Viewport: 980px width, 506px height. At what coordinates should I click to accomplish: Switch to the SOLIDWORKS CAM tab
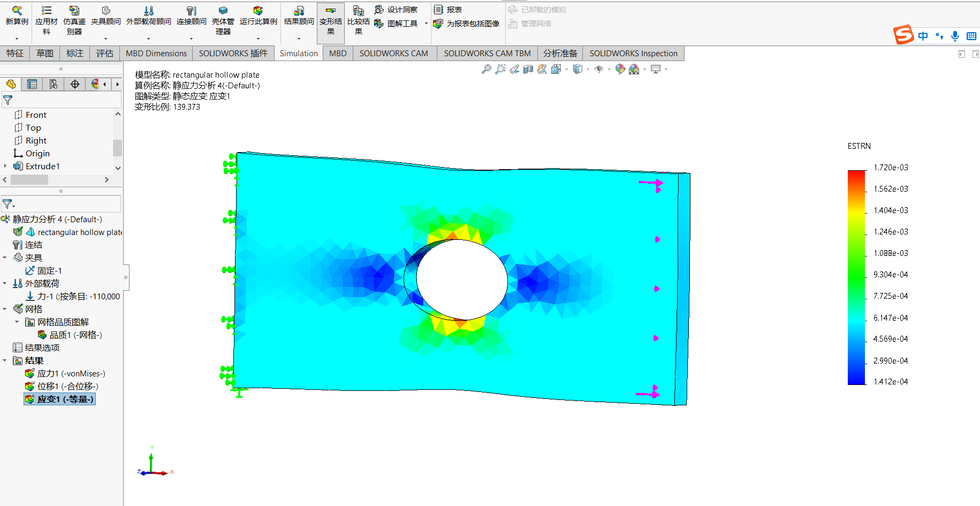(393, 54)
